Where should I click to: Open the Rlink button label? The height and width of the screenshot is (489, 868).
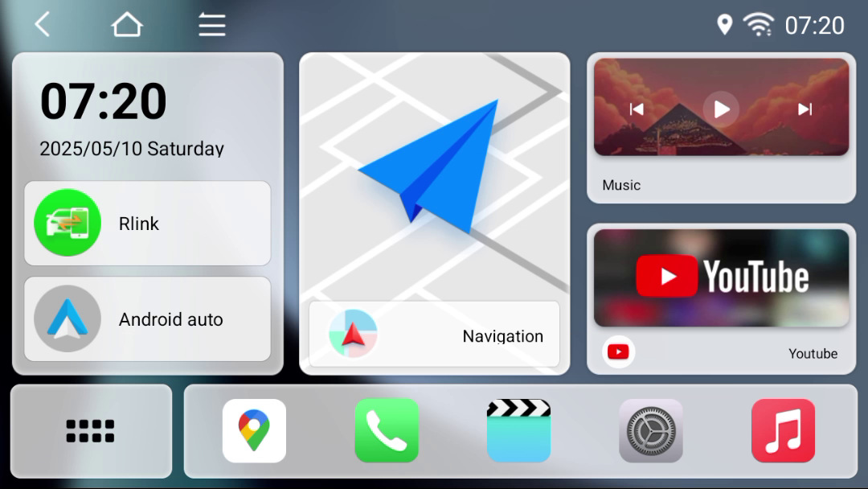tap(138, 224)
